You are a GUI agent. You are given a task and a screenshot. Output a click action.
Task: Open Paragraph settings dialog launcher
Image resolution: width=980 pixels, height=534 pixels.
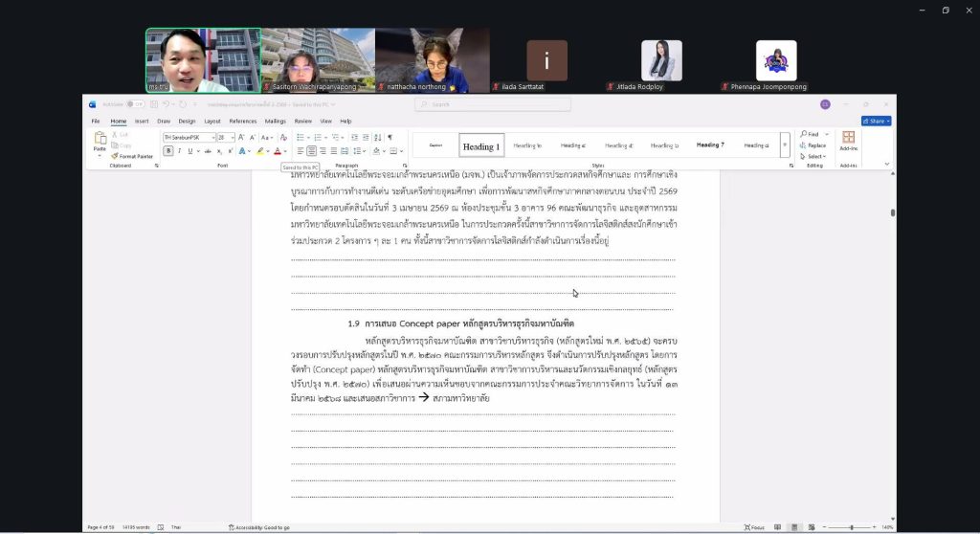pyautogui.click(x=405, y=166)
